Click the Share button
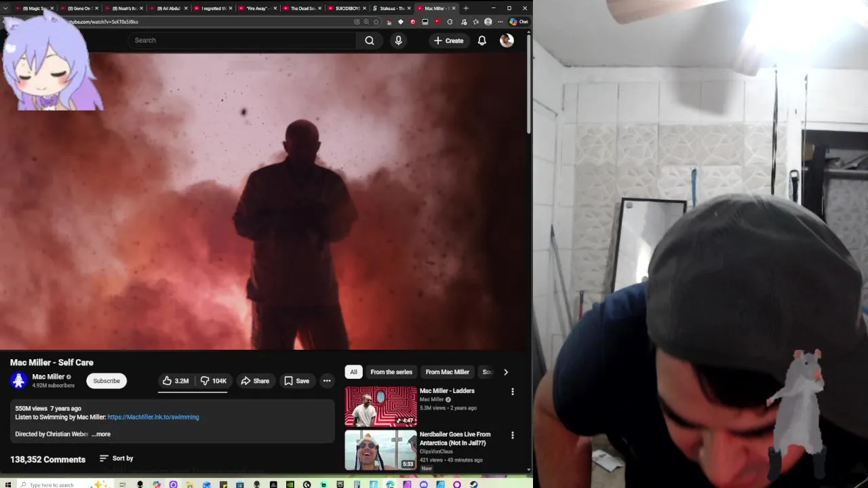 [255, 381]
